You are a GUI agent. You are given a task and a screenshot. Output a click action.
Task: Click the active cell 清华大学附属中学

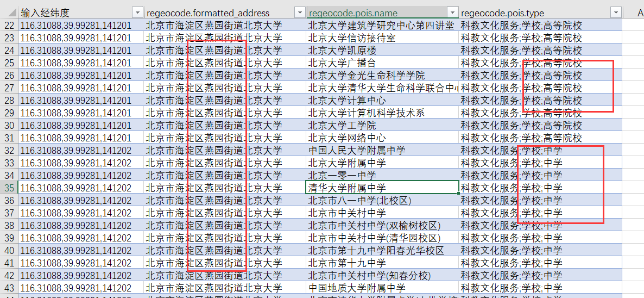(x=383, y=188)
